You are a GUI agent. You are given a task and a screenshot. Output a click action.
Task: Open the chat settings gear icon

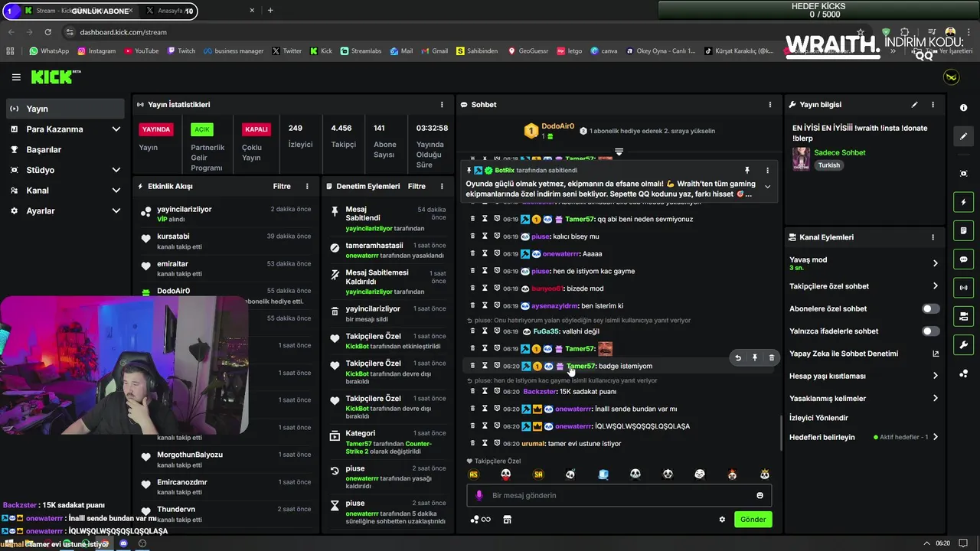tap(722, 520)
